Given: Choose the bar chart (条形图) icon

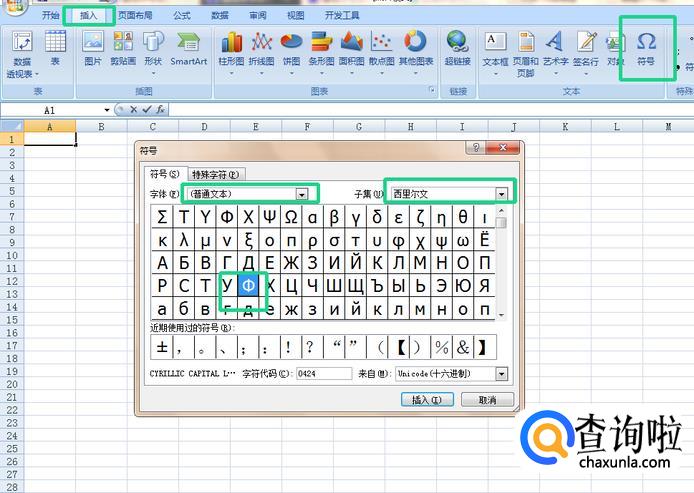Looking at the screenshot, I should 321,51.
